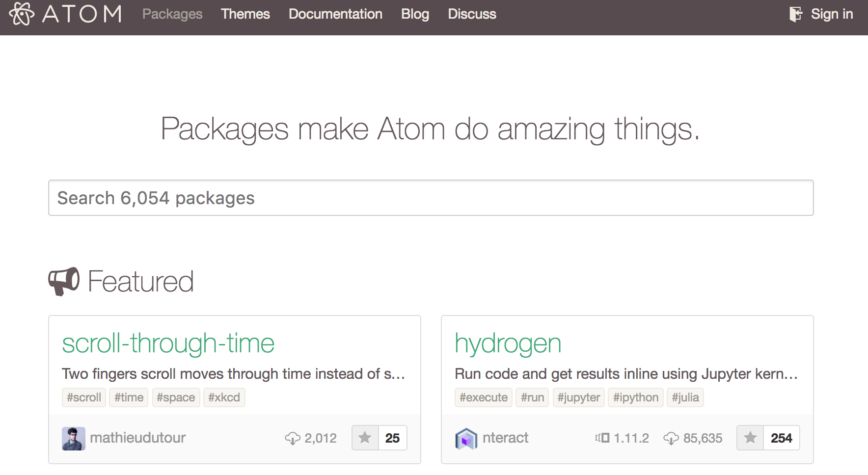
Task: Select the #jupyter tag
Action: 578,397
